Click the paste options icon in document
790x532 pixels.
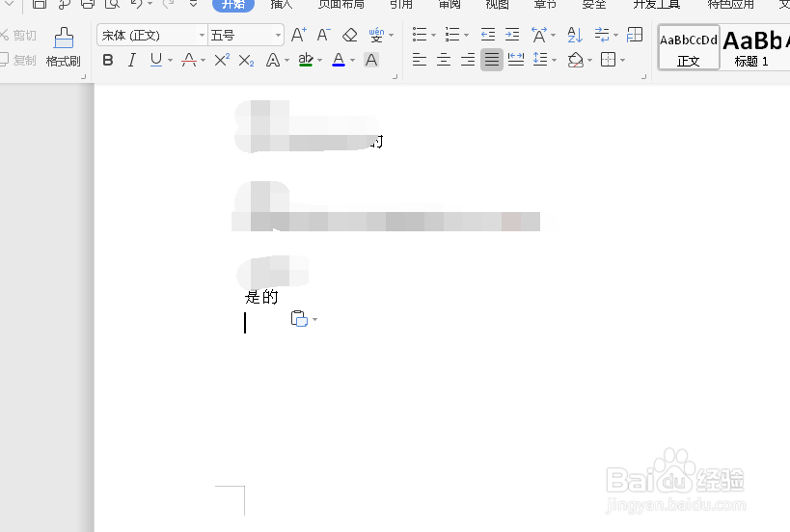(299, 319)
